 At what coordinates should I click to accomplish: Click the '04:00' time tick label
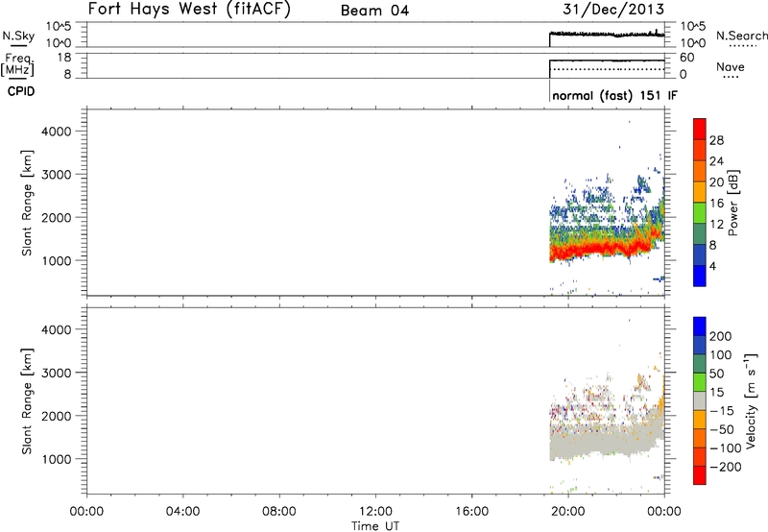[182, 512]
